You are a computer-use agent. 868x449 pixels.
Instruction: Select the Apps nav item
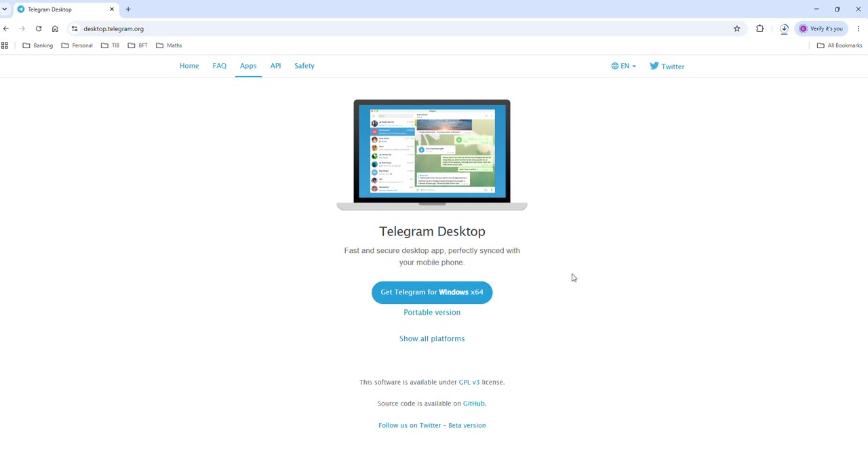248,66
